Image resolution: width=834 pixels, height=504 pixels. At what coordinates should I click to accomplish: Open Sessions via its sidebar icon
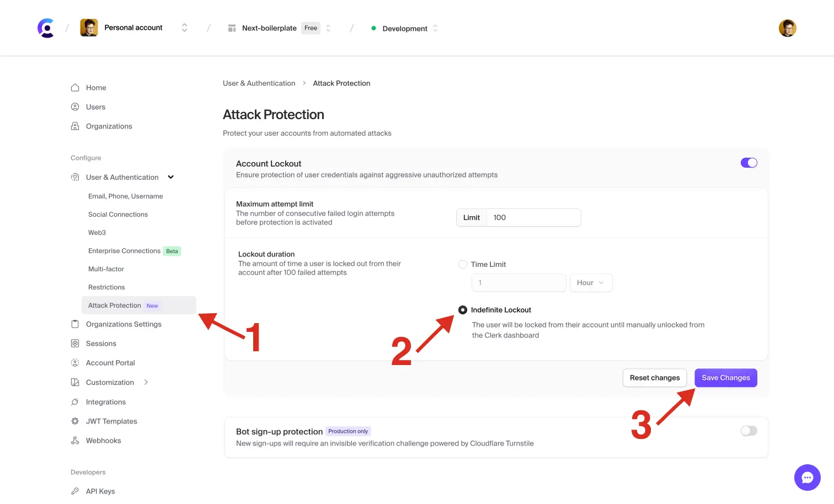[x=75, y=344]
